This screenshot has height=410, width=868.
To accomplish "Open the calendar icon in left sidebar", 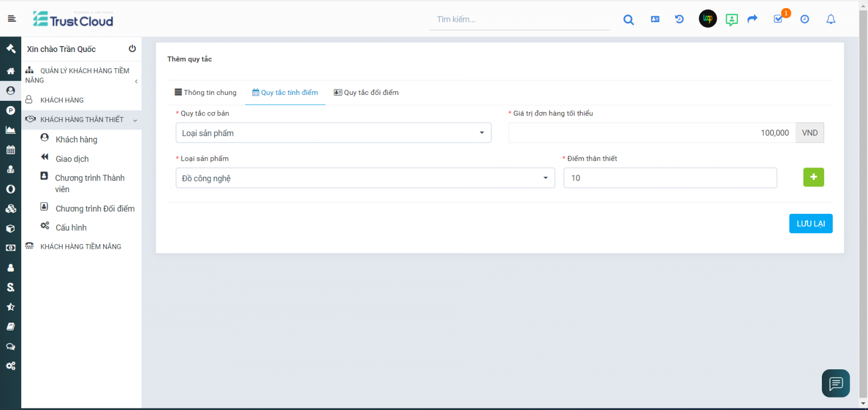I will pyautogui.click(x=10, y=150).
